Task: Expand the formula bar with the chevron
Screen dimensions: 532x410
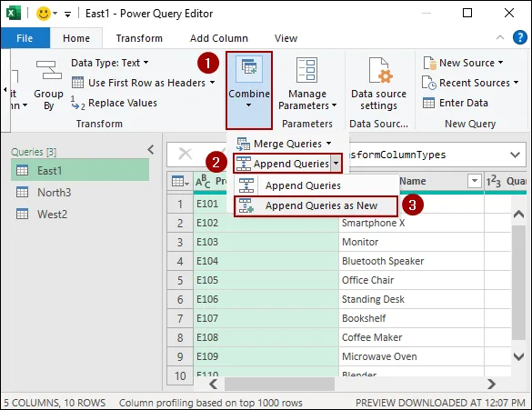Action: (515, 155)
